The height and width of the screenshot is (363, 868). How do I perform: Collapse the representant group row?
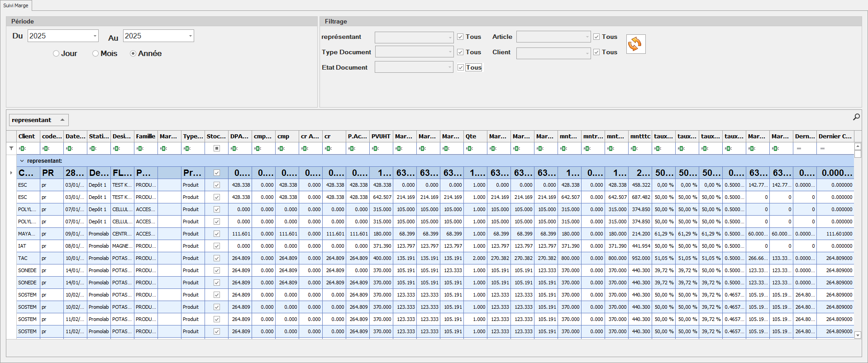tap(22, 161)
